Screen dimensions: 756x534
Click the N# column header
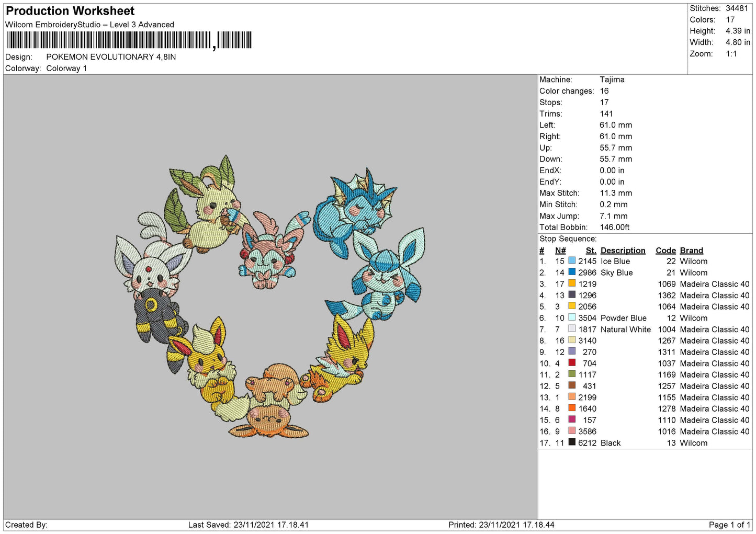click(x=560, y=251)
